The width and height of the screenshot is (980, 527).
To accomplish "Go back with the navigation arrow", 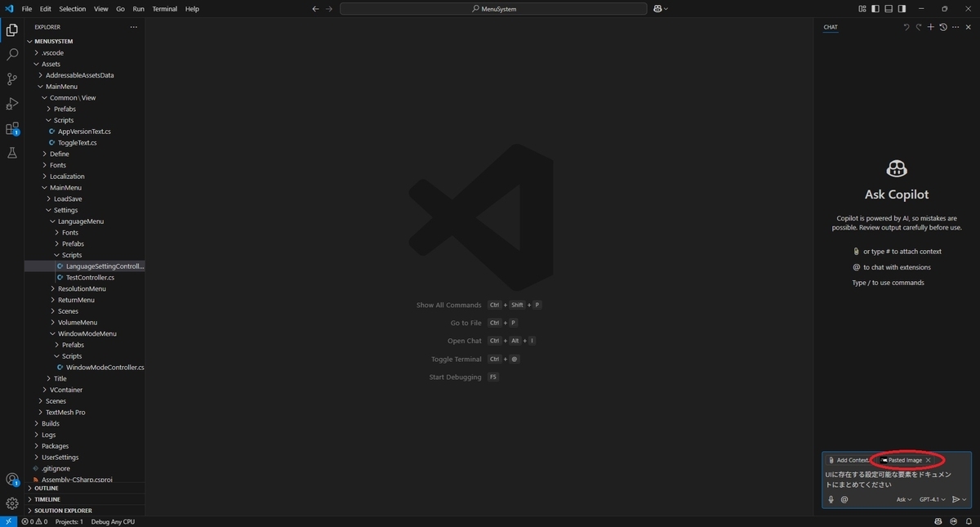I will (x=316, y=9).
